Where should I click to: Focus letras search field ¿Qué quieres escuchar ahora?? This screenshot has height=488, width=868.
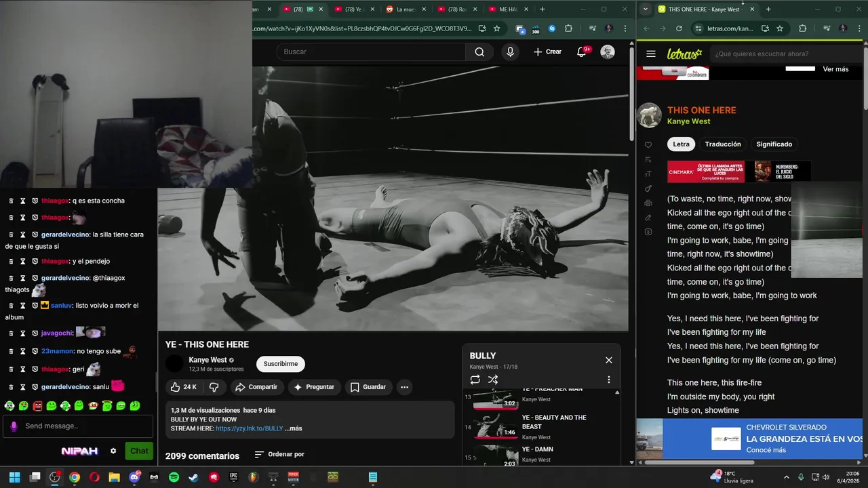click(x=787, y=54)
